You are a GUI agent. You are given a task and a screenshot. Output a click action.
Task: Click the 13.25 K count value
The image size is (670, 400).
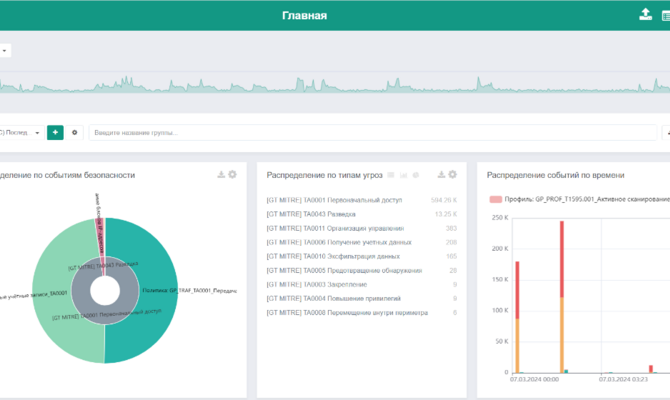[446, 214]
